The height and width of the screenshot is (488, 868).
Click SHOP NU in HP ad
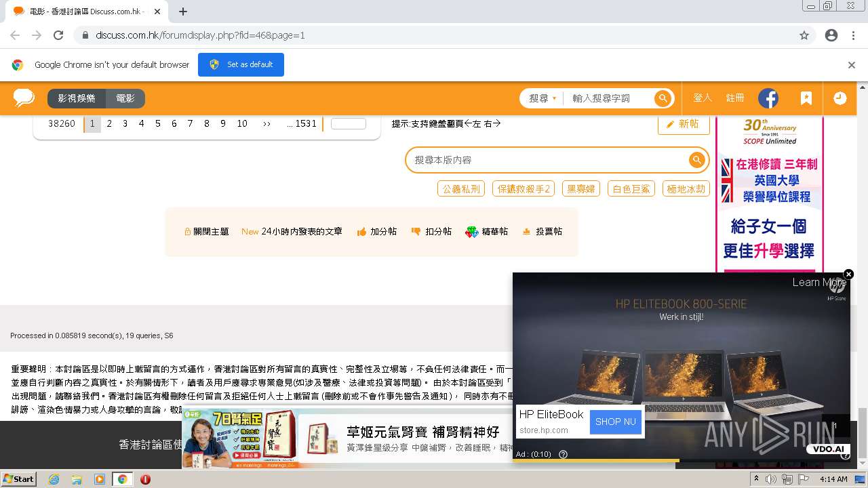615,422
